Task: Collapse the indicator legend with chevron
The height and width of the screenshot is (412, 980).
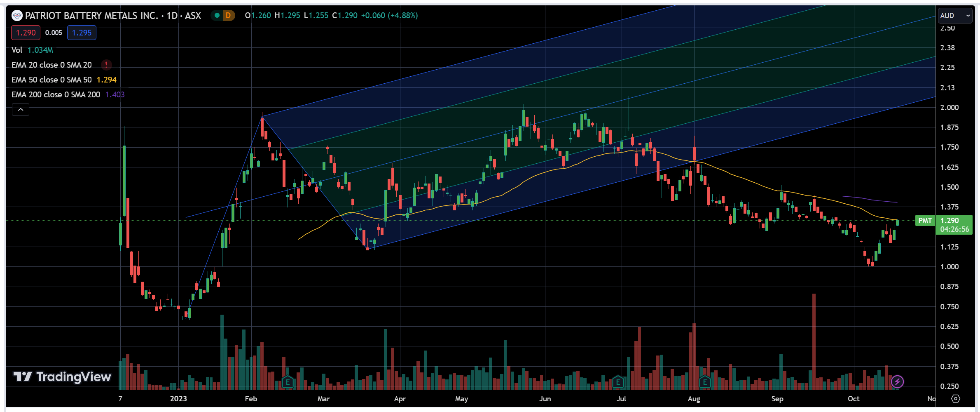Action: [x=21, y=110]
